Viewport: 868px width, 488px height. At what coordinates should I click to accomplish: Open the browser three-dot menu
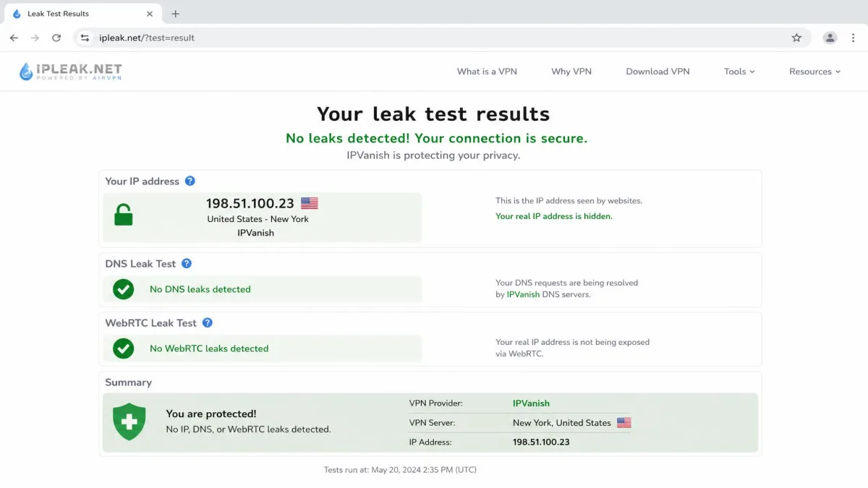[x=853, y=38]
